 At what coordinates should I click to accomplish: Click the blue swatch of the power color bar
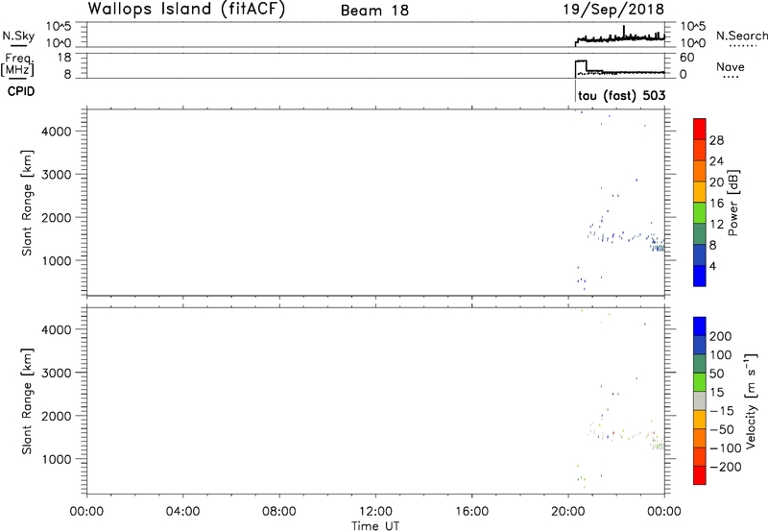click(700, 276)
